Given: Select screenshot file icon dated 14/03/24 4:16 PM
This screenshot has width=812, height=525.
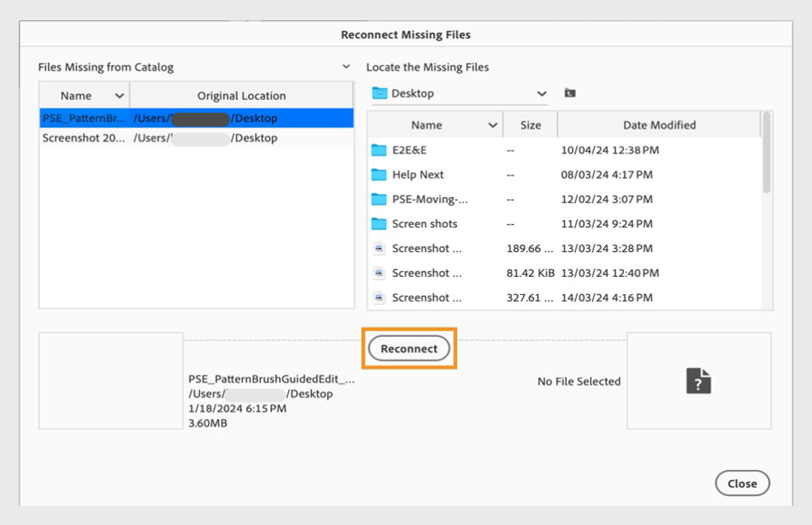Looking at the screenshot, I should (379, 298).
